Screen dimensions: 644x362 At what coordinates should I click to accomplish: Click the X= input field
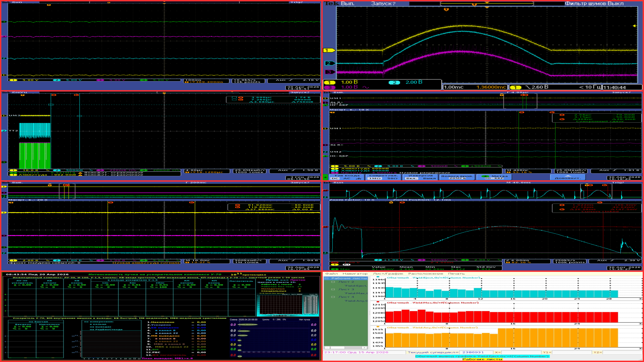click(x=521, y=352)
